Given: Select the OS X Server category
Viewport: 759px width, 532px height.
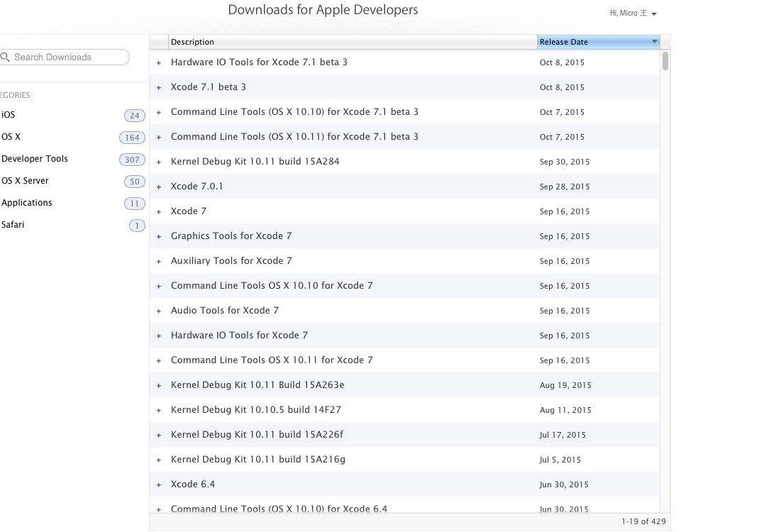Looking at the screenshot, I should pyautogui.click(x=25, y=181).
